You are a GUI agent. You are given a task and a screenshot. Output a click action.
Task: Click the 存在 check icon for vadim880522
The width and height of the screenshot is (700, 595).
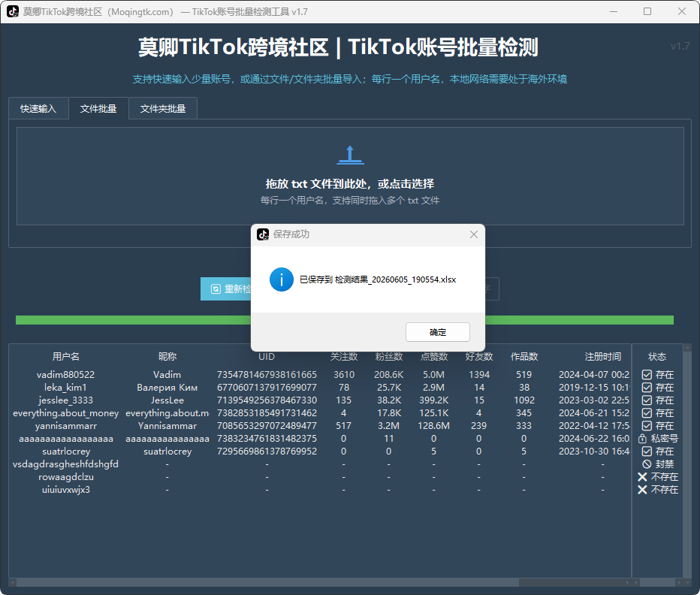click(647, 374)
